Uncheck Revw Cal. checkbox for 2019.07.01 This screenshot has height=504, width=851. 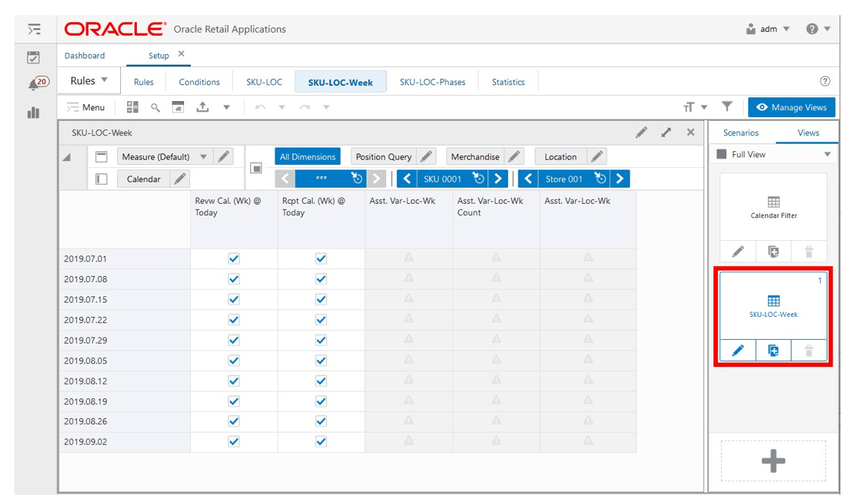pyautogui.click(x=234, y=258)
